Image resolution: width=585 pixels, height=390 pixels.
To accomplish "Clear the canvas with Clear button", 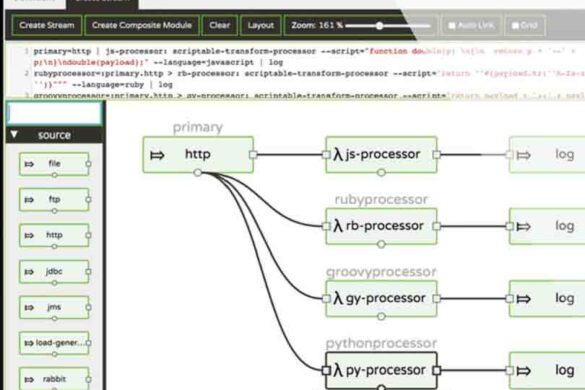I will click(220, 25).
